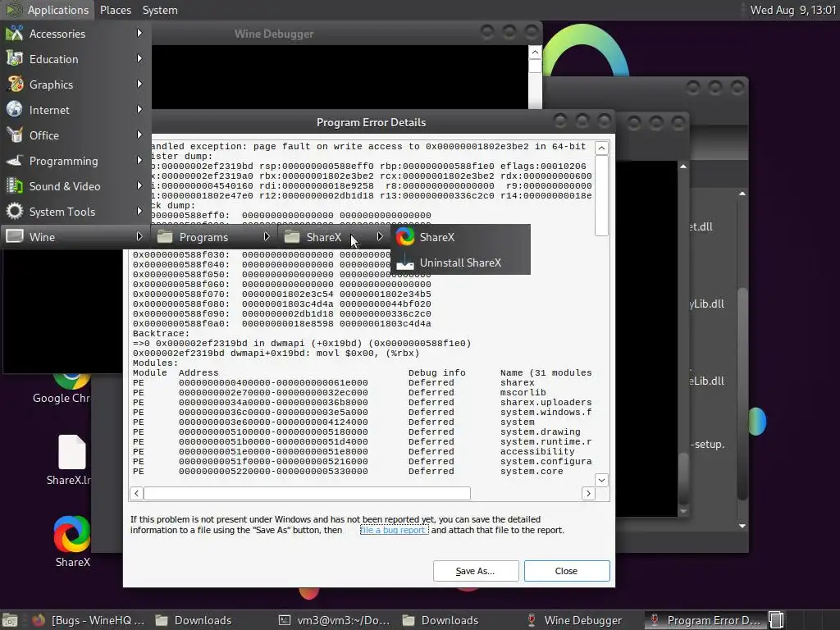Open the Applications menu
The image size is (840, 630).
[48, 10]
